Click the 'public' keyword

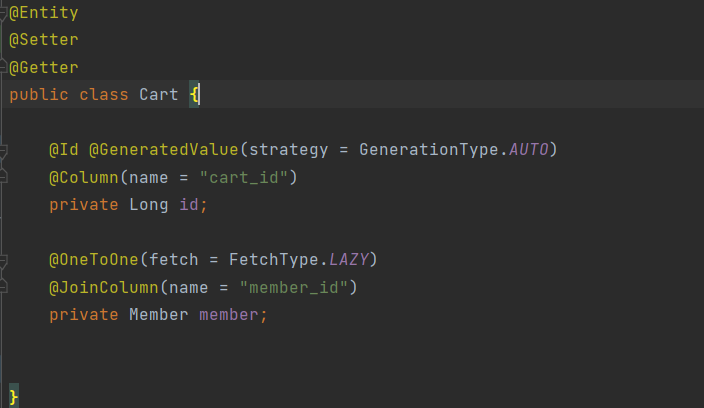[39, 95]
